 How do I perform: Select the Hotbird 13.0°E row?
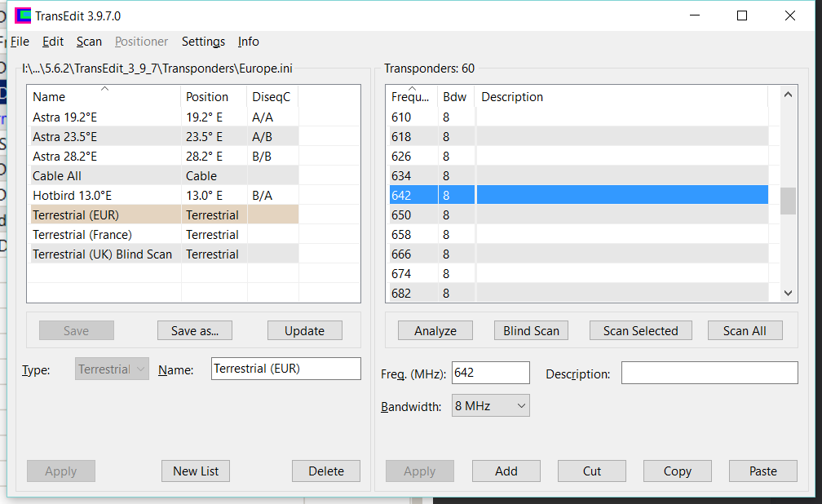point(163,196)
